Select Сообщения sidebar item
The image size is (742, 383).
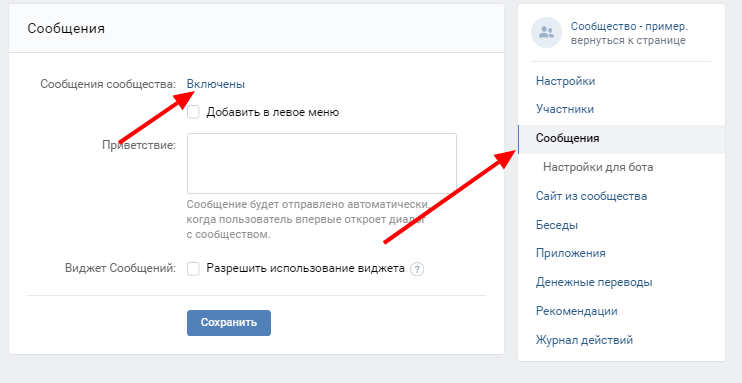[x=621, y=139]
